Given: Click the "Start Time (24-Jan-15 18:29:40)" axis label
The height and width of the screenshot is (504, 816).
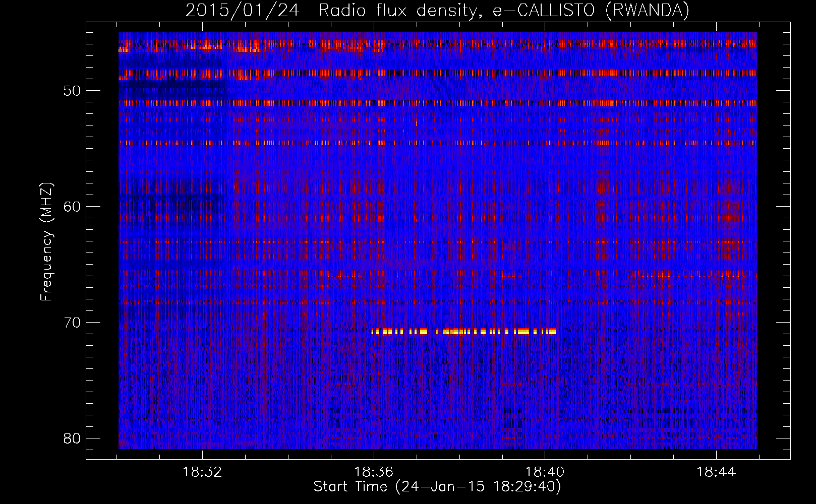Looking at the screenshot, I should tap(437, 487).
